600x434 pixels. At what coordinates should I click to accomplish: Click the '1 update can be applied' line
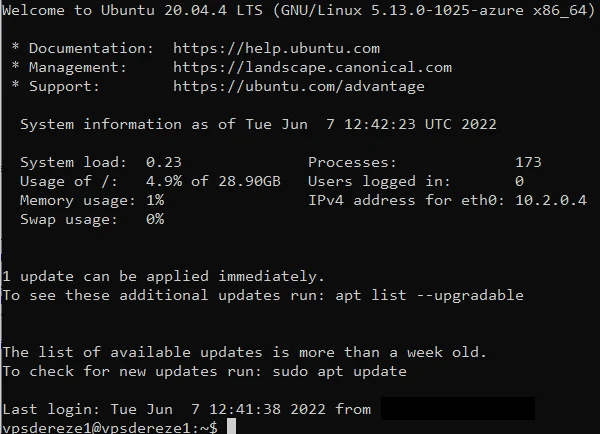tap(163, 276)
